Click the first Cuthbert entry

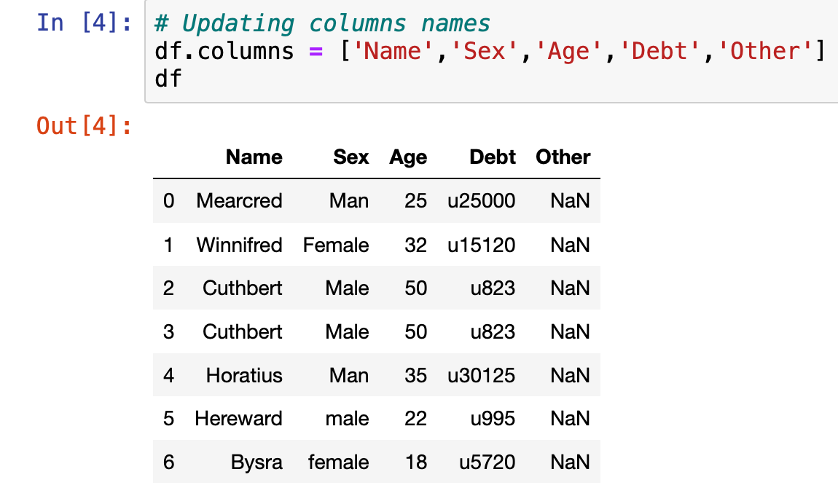tap(243, 288)
